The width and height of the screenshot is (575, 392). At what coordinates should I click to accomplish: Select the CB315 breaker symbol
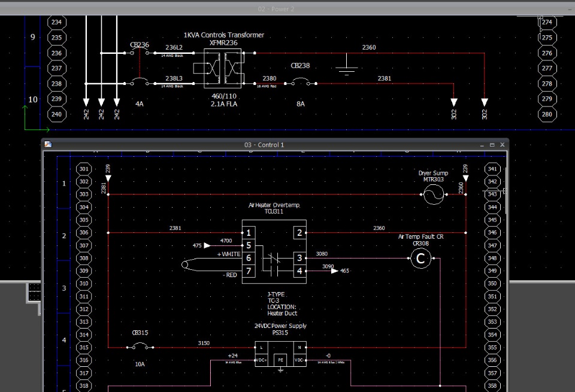click(x=140, y=345)
